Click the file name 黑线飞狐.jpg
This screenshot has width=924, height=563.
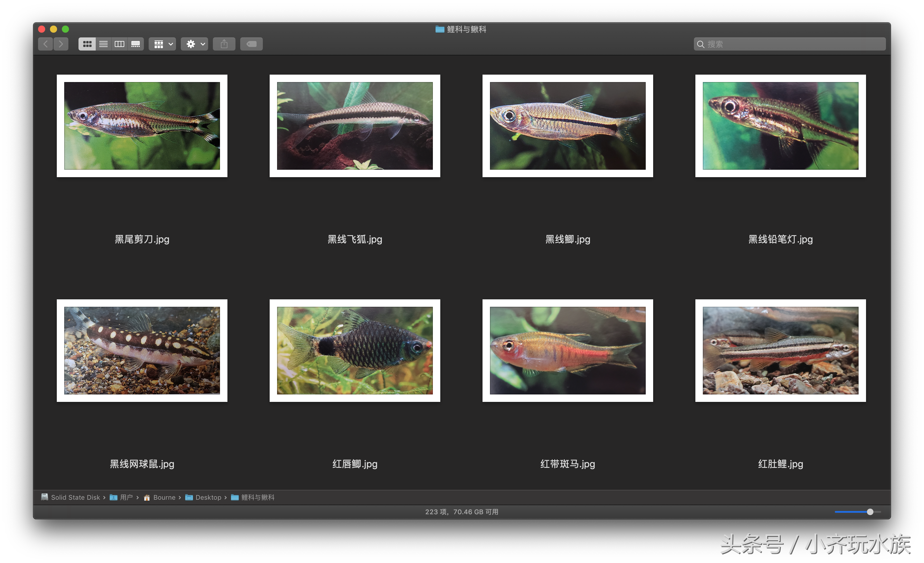click(x=355, y=240)
